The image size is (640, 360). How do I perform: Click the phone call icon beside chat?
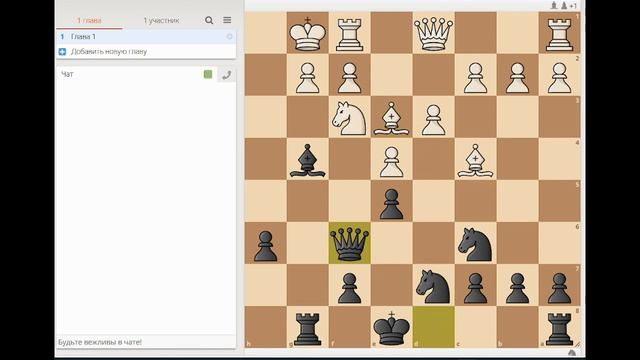pos(227,75)
